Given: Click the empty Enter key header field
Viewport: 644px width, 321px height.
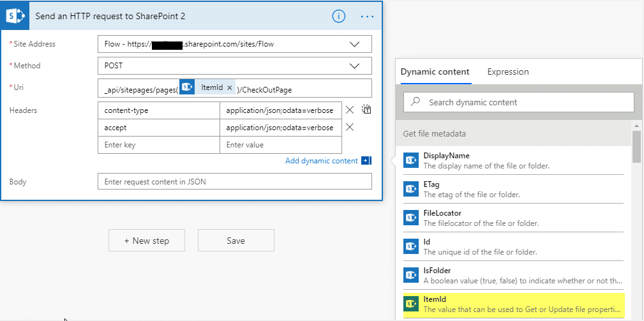Looking at the screenshot, I should (x=158, y=145).
